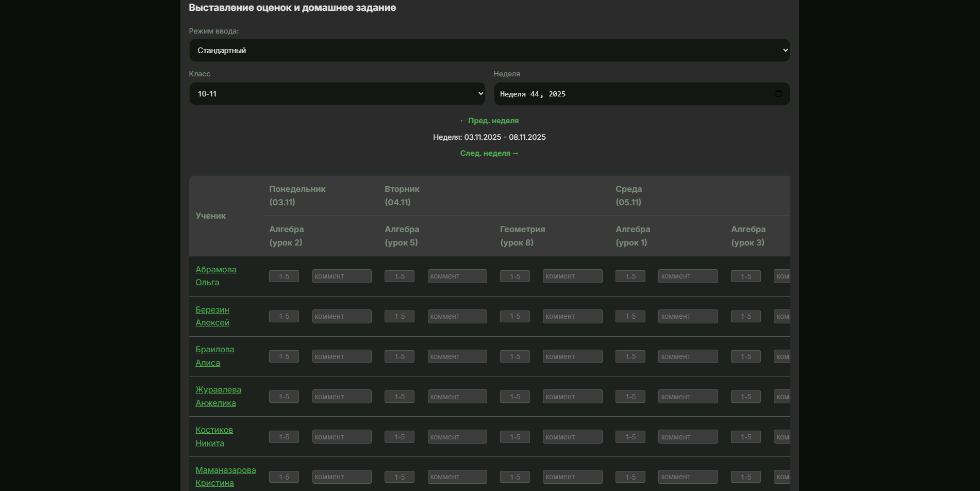Click Маманазарова's Wednesday Algebra lesson 1 grade field
980x491 pixels.
pos(630,477)
